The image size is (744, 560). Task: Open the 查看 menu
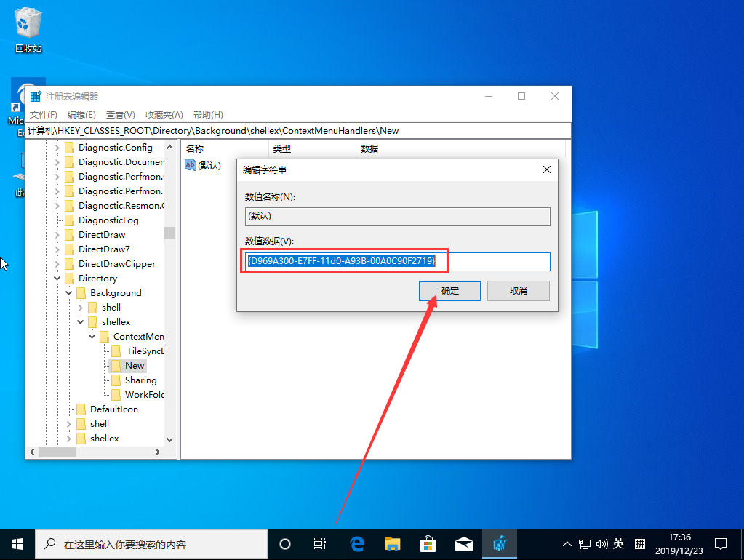point(120,114)
